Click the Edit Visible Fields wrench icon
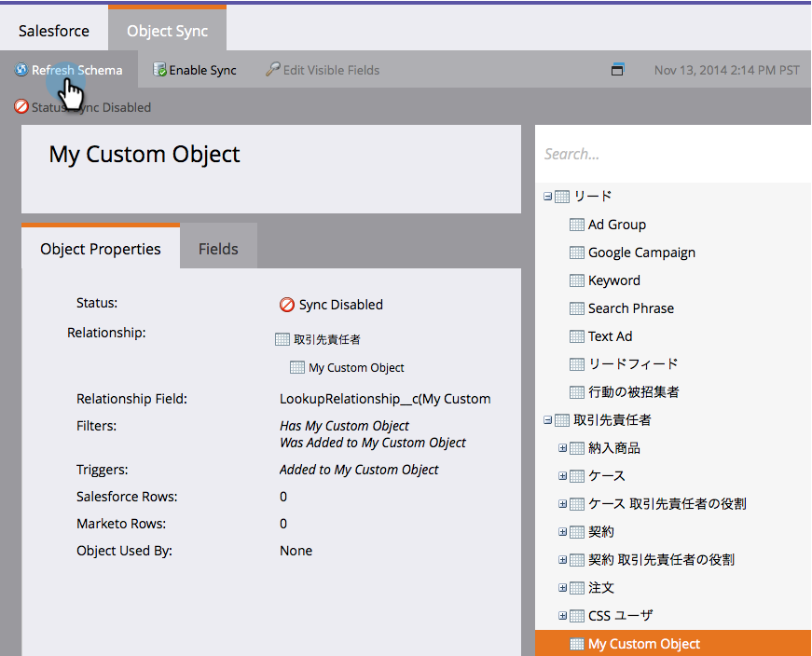The height and width of the screenshot is (656, 812). [x=272, y=69]
